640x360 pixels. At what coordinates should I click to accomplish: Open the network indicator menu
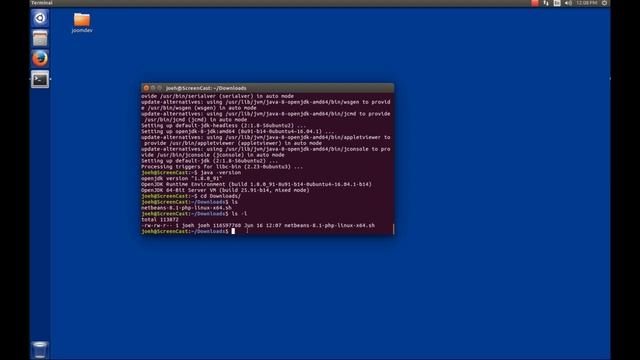546,3
